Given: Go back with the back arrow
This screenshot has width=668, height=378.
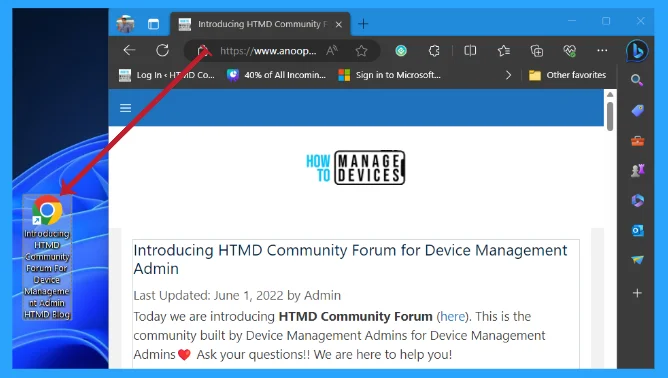Looking at the screenshot, I should [129, 50].
